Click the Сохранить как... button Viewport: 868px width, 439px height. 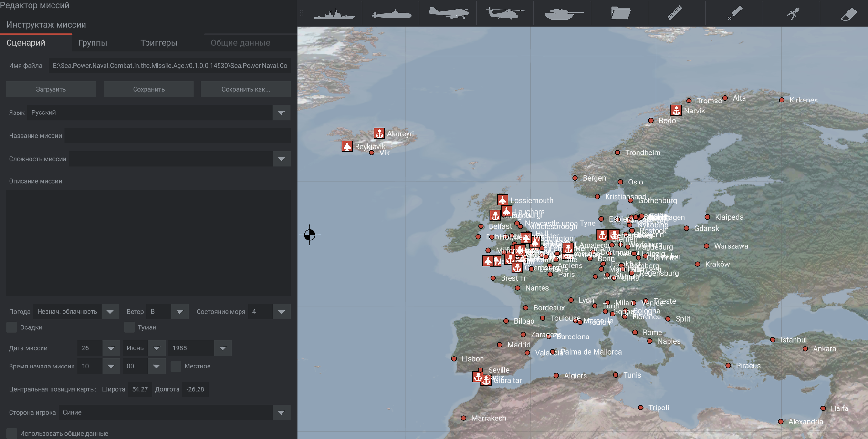[x=246, y=89]
